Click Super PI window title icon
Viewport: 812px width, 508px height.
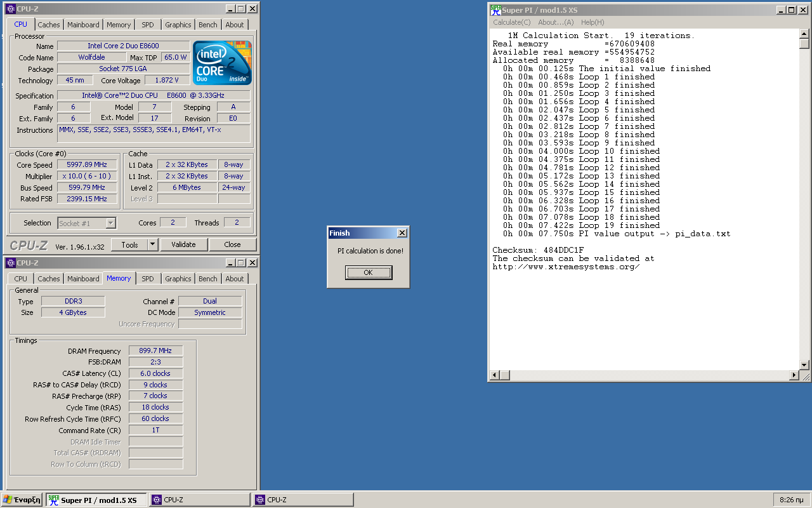(495, 10)
